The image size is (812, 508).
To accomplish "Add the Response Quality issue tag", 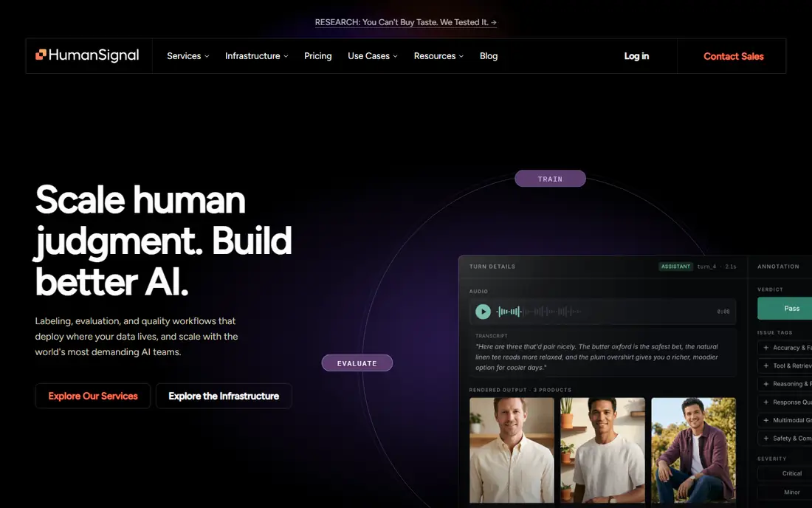I will tap(785, 402).
